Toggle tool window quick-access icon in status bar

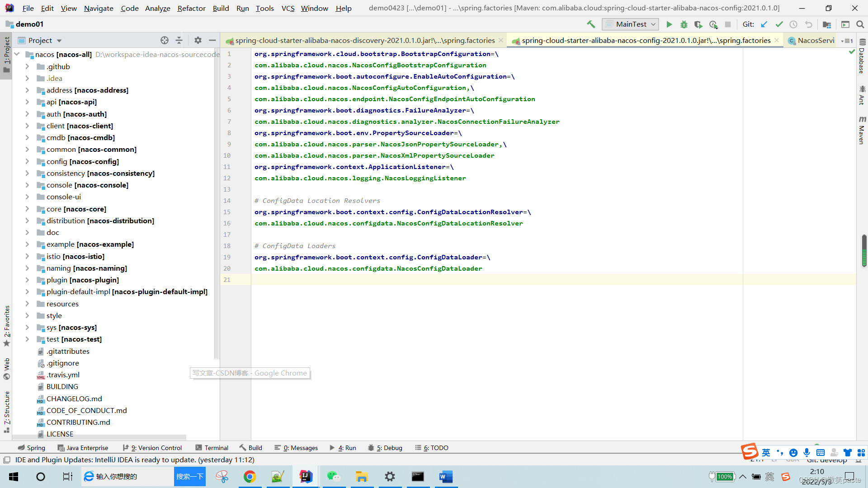click(7, 460)
